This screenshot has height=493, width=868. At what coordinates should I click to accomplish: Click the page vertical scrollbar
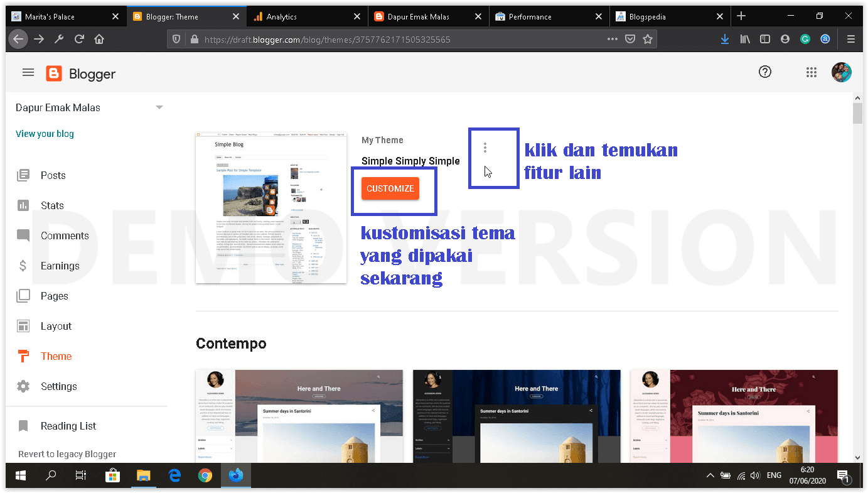857,114
